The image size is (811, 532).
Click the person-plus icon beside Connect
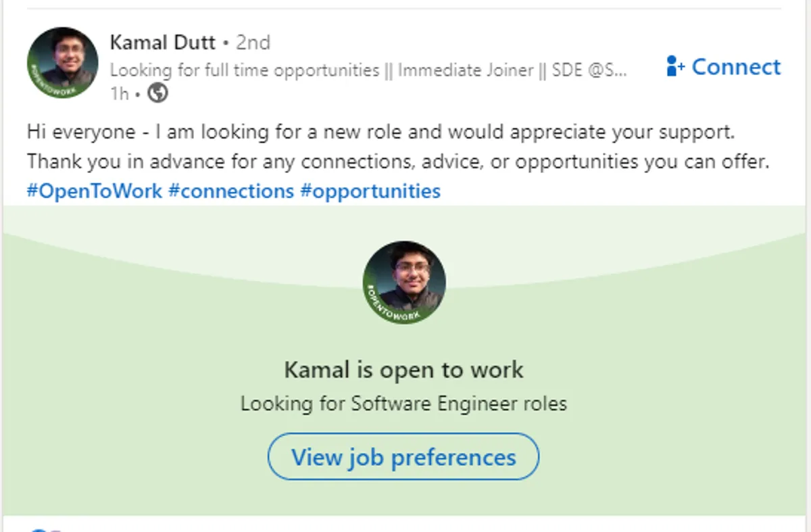point(675,66)
